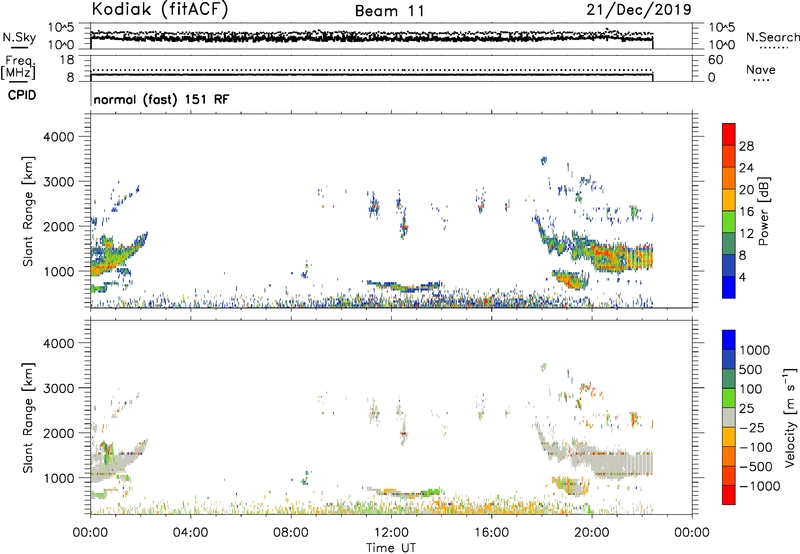Click the dotted line sample under 'Nave'
The image size is (800, 554).
pos(761,80)
